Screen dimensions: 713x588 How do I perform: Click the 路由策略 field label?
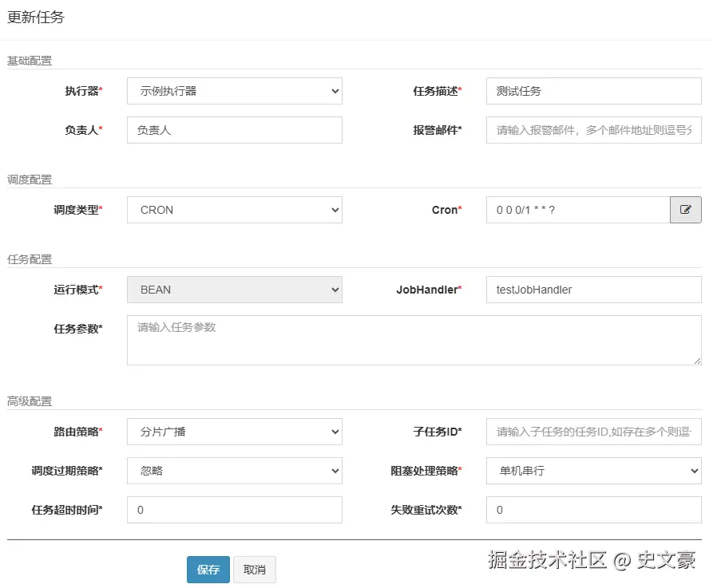pos(78,432)
